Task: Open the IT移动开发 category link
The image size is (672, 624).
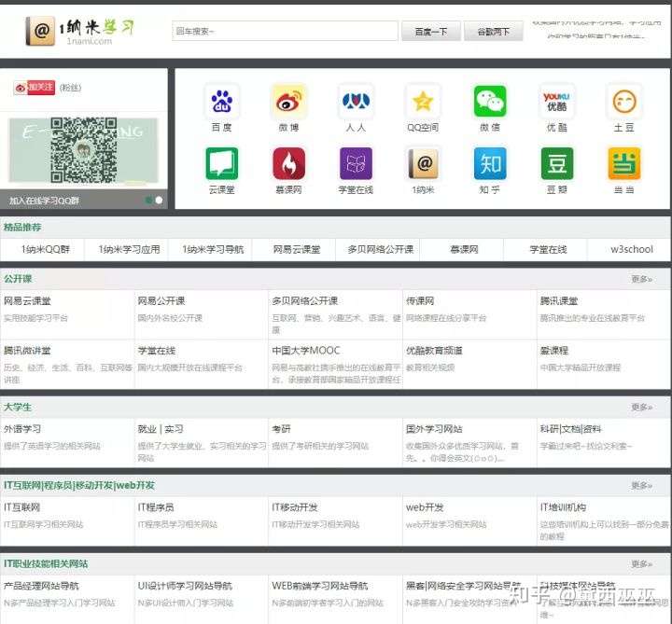Action: point(295,507)
